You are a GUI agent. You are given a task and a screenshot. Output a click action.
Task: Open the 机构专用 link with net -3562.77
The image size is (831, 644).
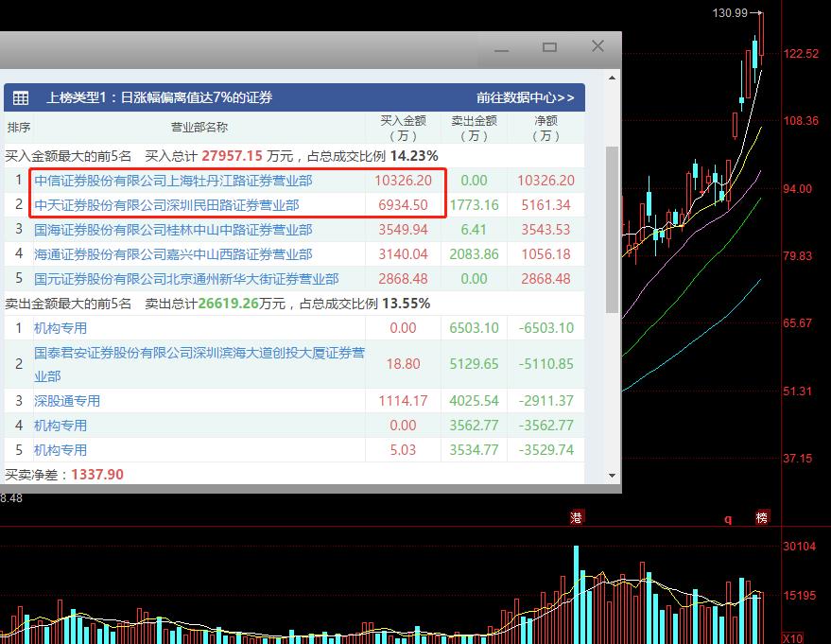(61, 426)
